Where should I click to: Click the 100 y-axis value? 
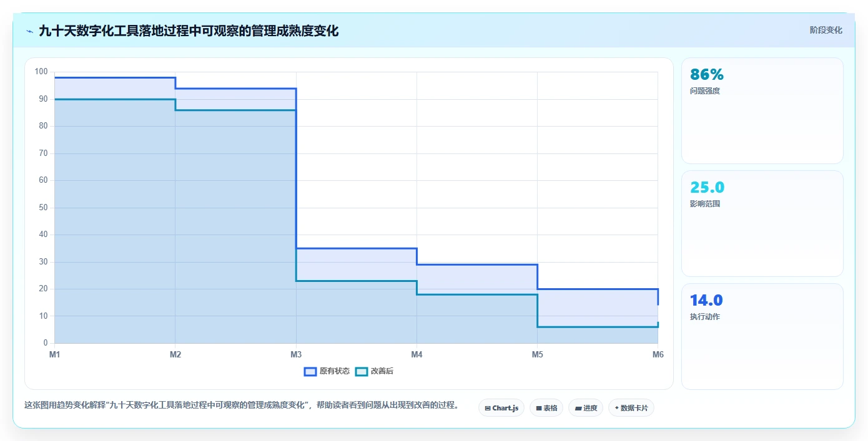pos(41,72)
